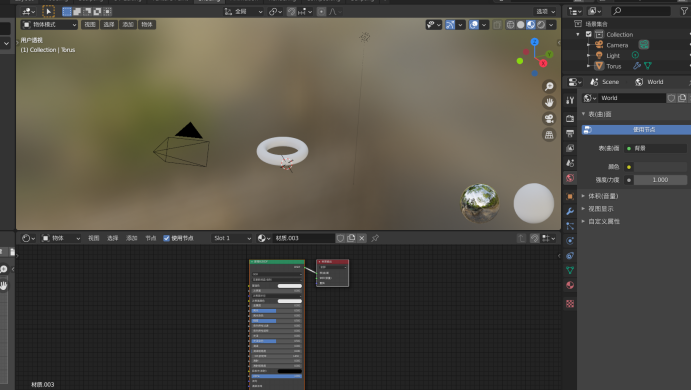Toggle viewport overlays button
Image resolution: width=691 pixels, height=390 pixels.
click(474, 25)
